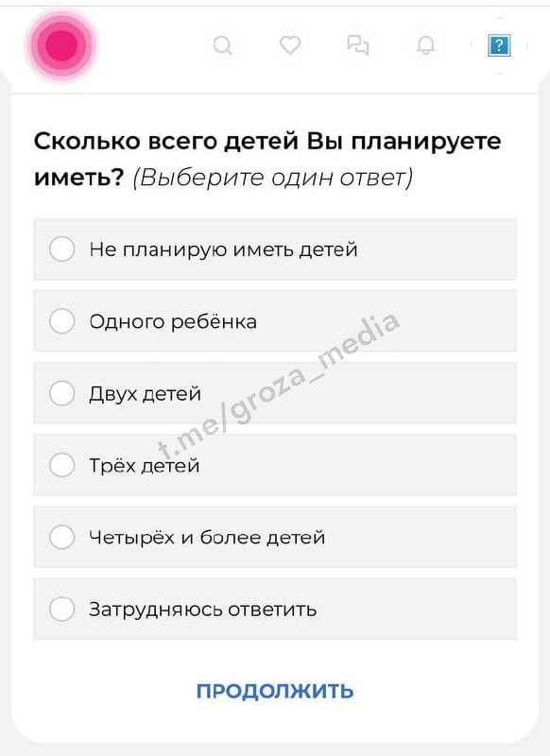Image resolution: width=550 pixels, height=756 pixels.
Task: Click the pink circular logo
Action: pyautogui.click(x=61, y=44)
